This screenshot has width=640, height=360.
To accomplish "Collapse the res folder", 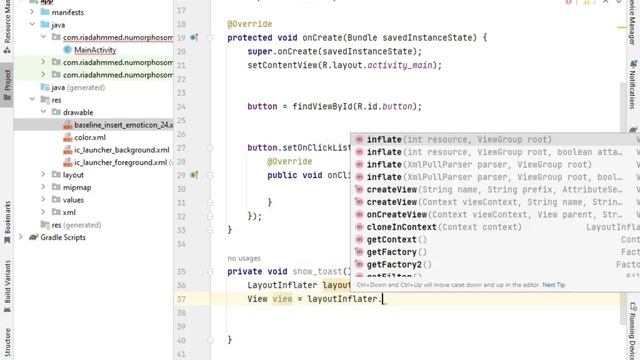I will click(x=32, y=100).
